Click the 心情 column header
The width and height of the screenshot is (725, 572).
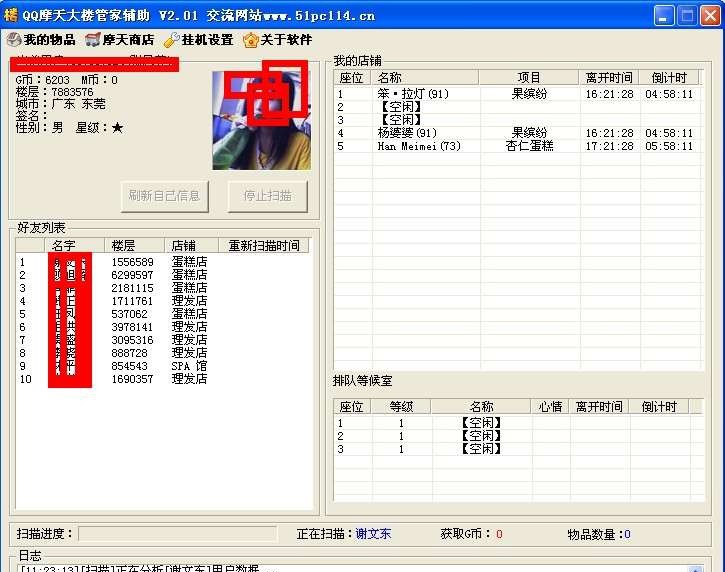point(550,406)
